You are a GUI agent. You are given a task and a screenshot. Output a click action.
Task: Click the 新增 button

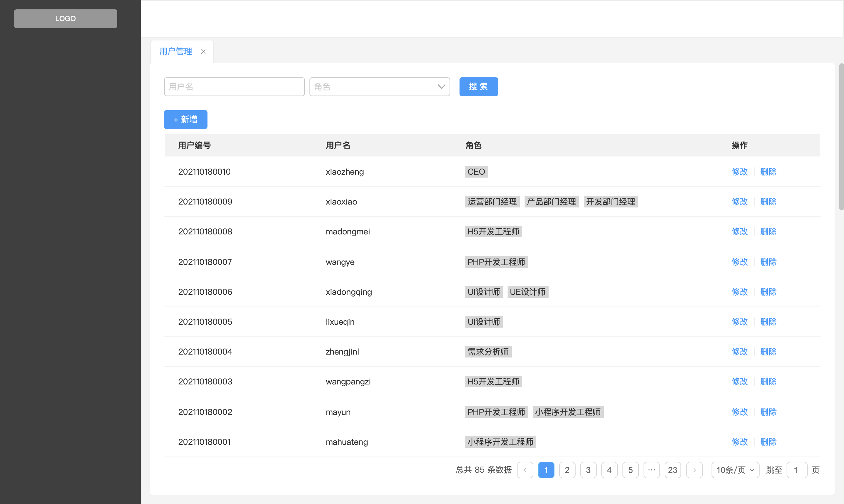tap(186, 120)
